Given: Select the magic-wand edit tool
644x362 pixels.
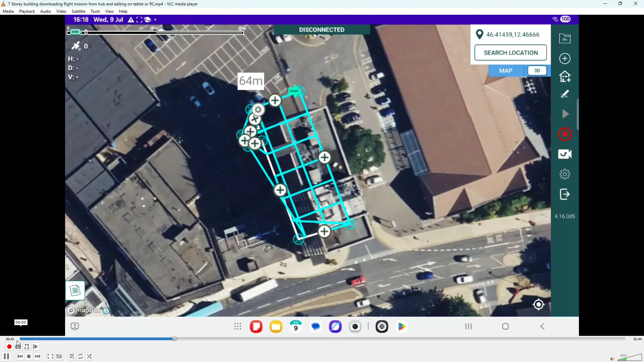Looking at the screenshot, I should pos(565,94).
